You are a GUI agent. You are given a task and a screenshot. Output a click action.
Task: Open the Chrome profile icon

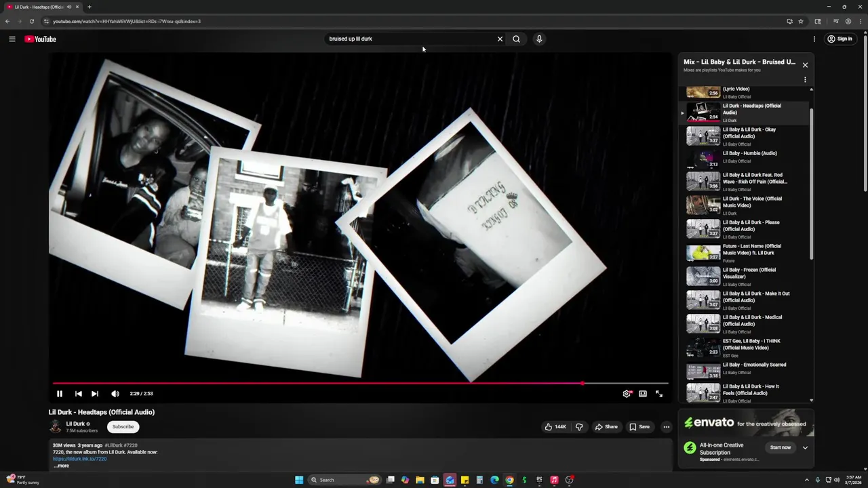point(848,21)
